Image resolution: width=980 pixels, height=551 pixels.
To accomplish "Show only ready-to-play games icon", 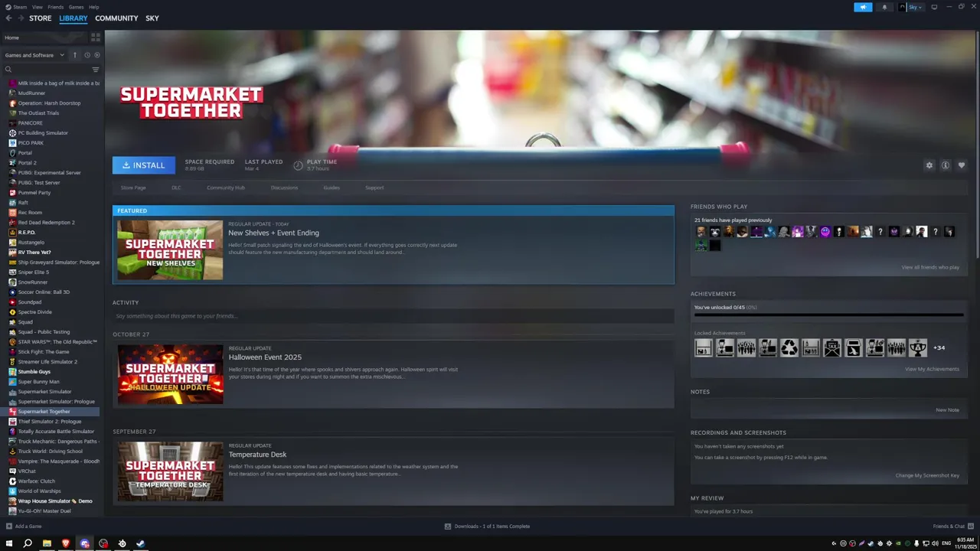I will coord(97,55).
